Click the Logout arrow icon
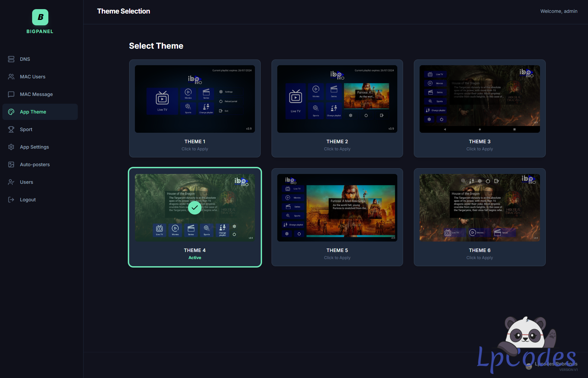This screenshot has width=588, height=378. (x=11, y=200)
